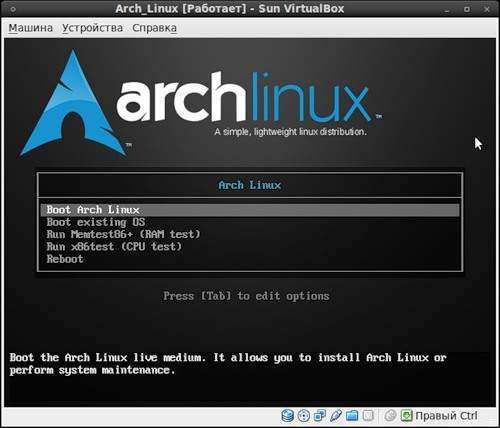Click the optical CD drive status icon
This screenshot has width=500, height=428.
(303, 416)
